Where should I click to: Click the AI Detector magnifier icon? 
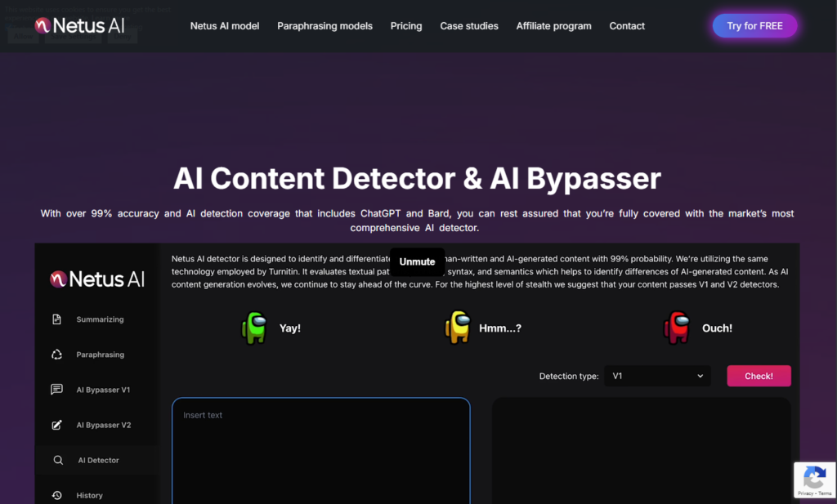tap(58, 460)
